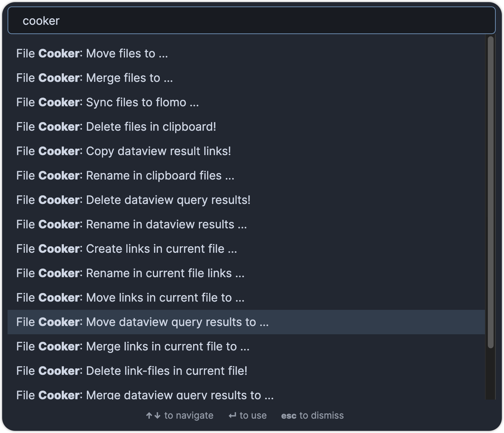
Task: Select Merge links in current file to
Action: pyautogui.click(x=246, y=346)
